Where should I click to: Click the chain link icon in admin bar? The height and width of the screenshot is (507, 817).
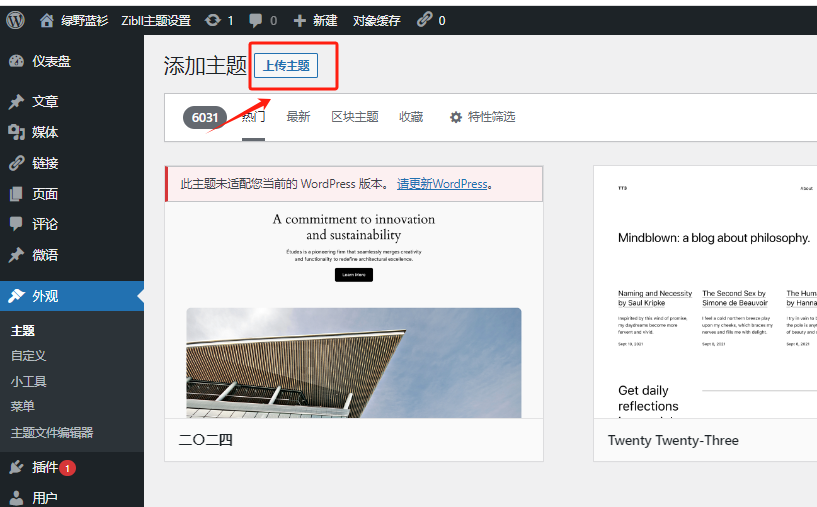point(425,20)
